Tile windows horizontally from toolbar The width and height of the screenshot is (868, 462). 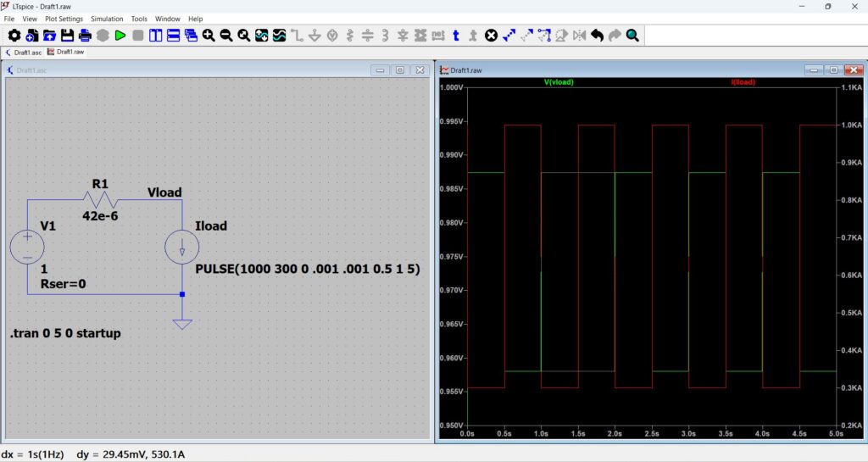click(173, 36)
